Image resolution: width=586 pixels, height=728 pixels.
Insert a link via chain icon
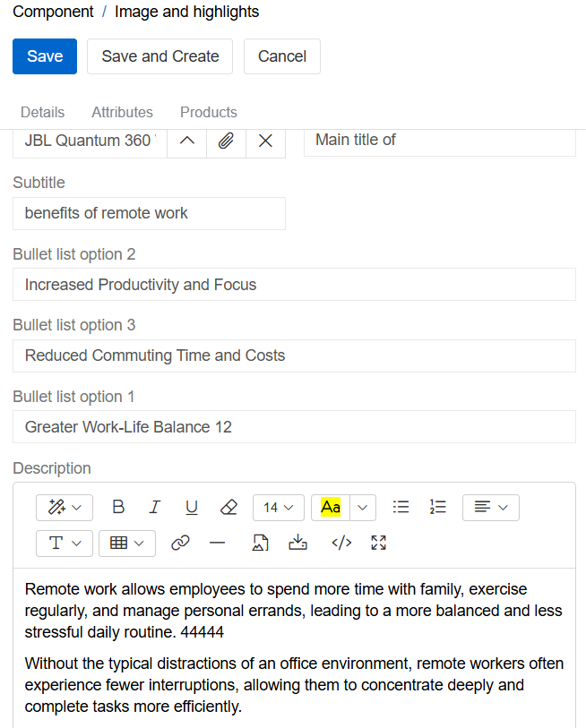tap(180, 543)
